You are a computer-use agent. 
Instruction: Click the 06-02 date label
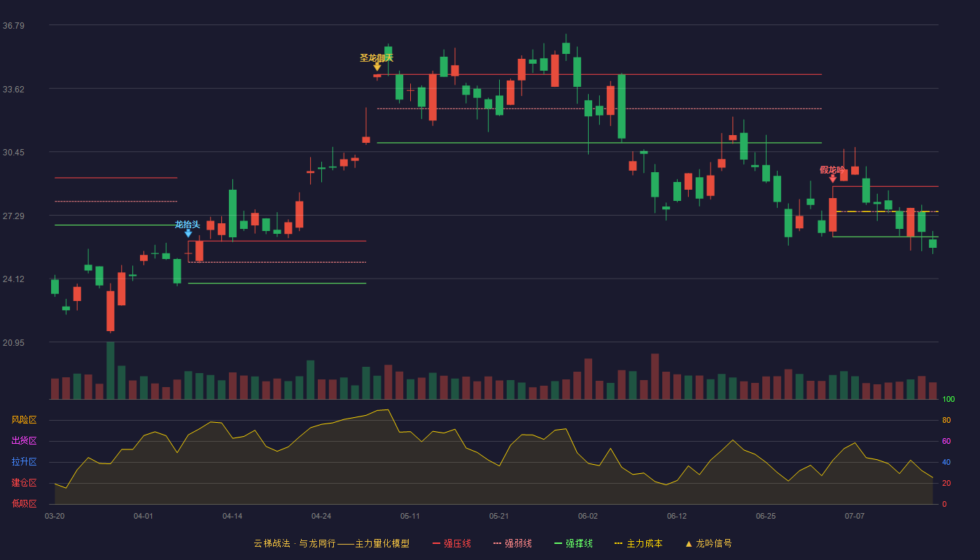click(x=588, y=516)
